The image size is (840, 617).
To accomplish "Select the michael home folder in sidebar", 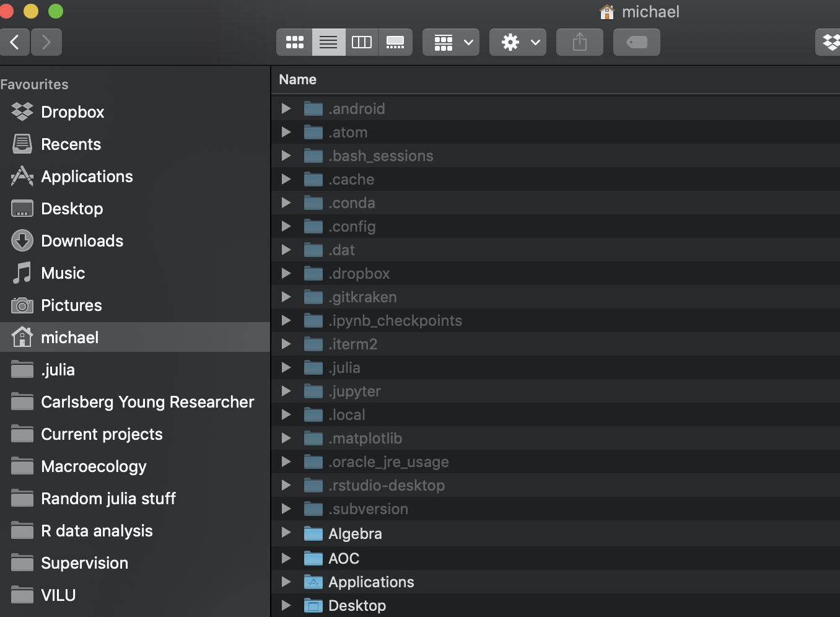I will click(x=135, y=337).
